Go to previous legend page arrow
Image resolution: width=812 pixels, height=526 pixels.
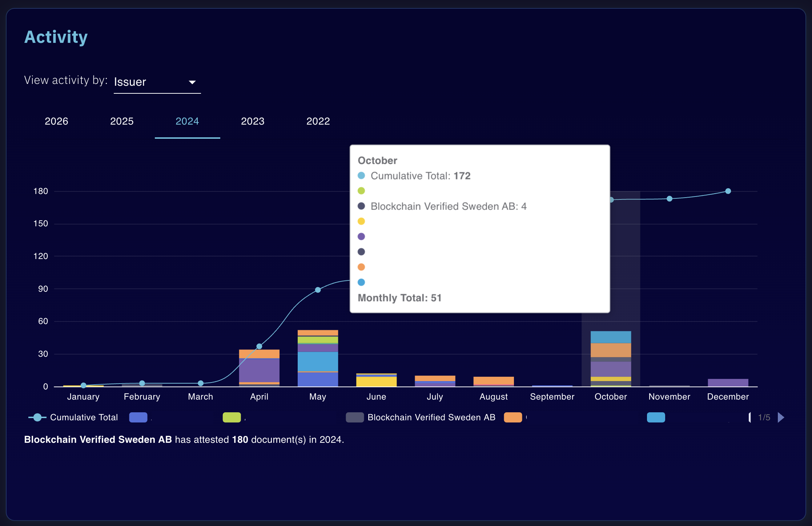[x=750, y=417]
